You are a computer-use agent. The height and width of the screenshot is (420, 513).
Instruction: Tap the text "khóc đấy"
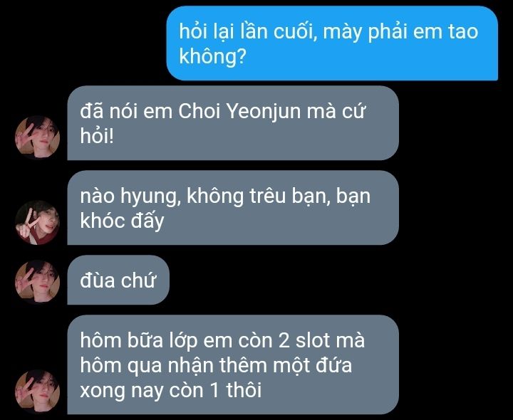(122, 221)
